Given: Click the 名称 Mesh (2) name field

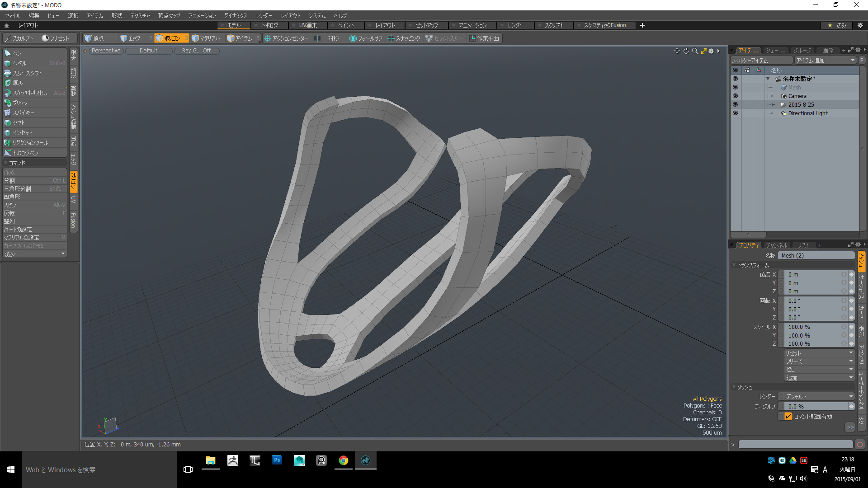Looking at the screenshot, I should click(x=816, y=256).
